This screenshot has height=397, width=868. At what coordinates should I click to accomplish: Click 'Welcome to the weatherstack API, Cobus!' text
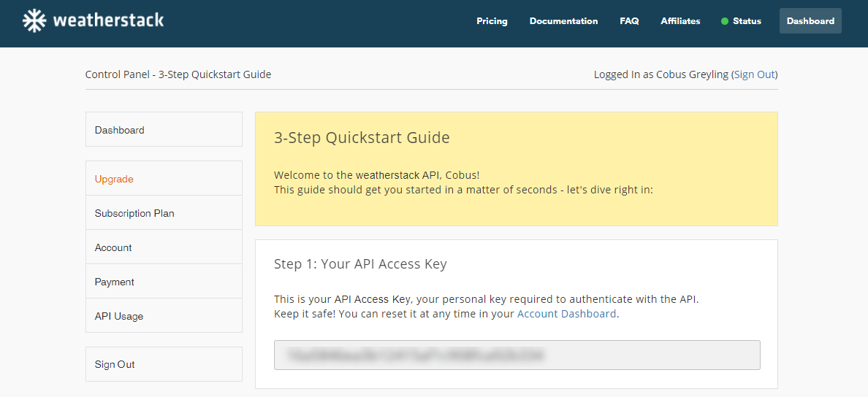point(377,175)
